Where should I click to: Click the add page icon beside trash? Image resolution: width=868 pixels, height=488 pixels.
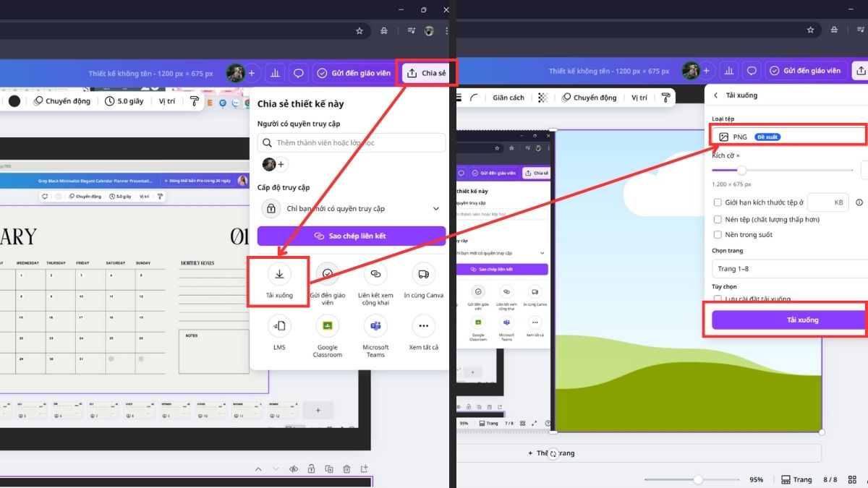click(x=365, y=468)
